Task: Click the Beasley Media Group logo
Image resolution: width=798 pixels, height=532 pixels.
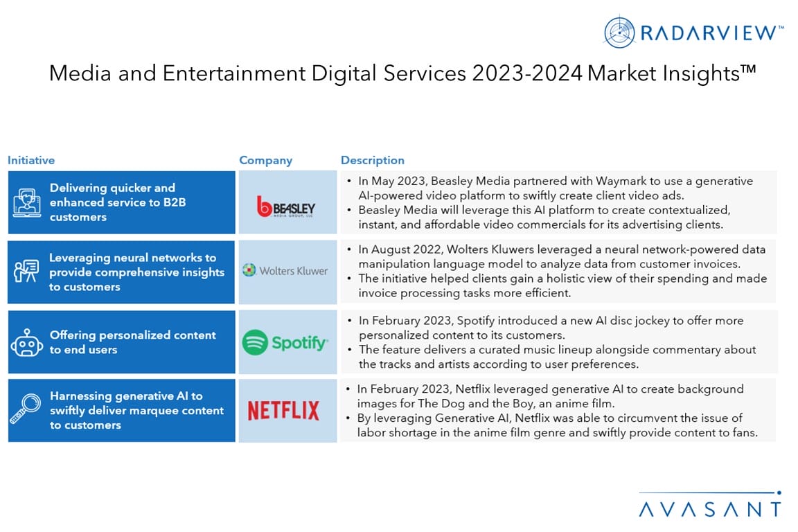Action: [x=286, y=206]
